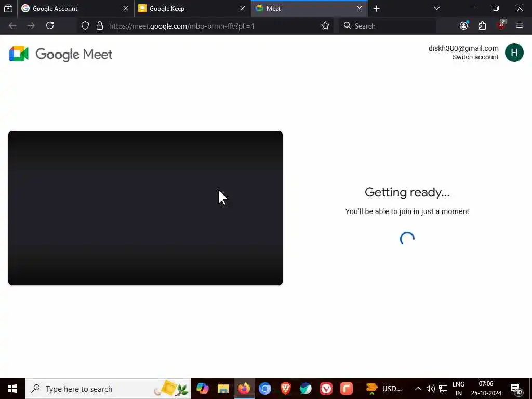Launch Vivaldi browser from taskbar

pos(326,389)
